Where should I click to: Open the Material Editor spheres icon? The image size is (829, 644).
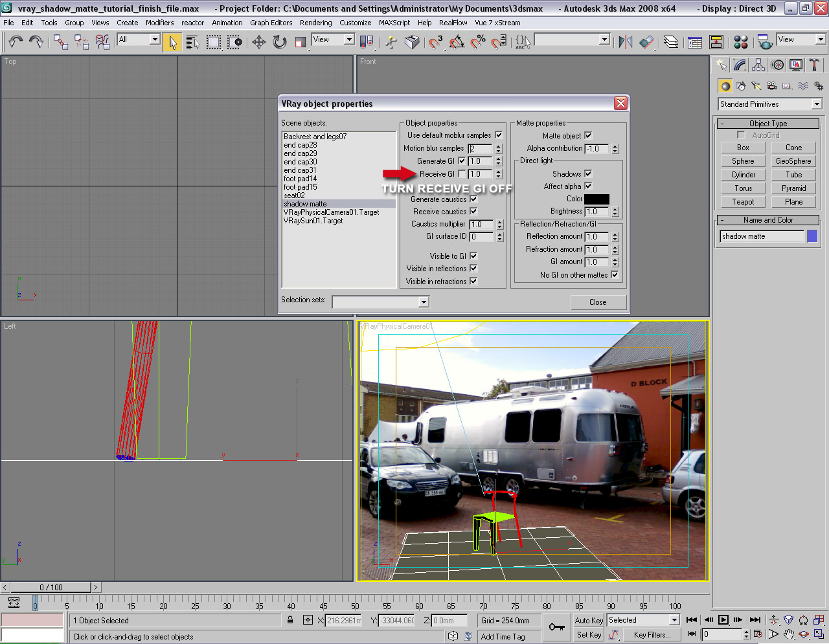(741, 43)
